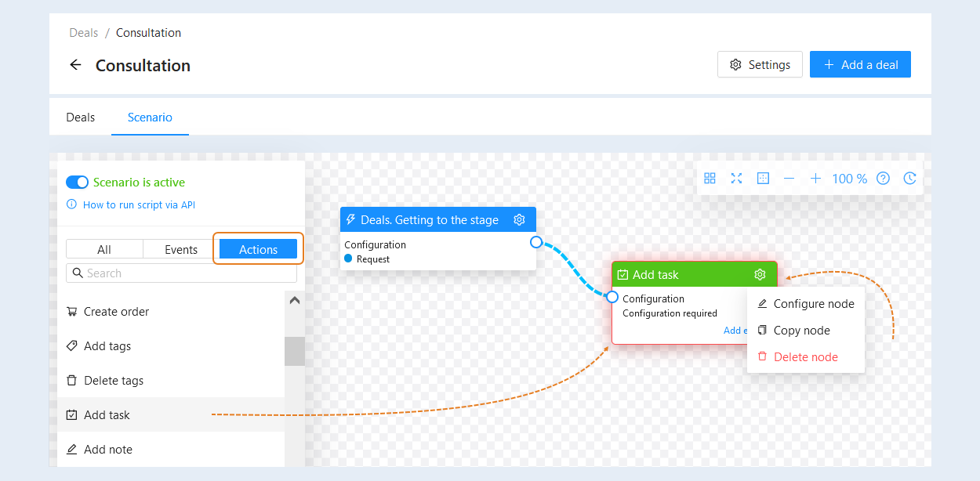Click the fullscreen expand icon in canvas toolbar
Image resolution: width=980 pixels, height=481 pixels.
pos(736,179)
